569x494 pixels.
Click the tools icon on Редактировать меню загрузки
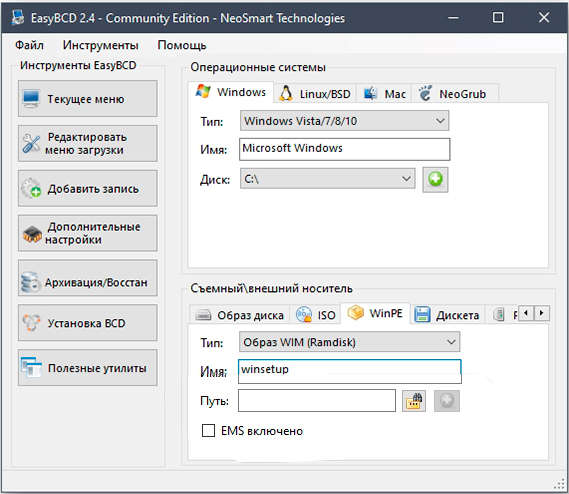point(31,143)
